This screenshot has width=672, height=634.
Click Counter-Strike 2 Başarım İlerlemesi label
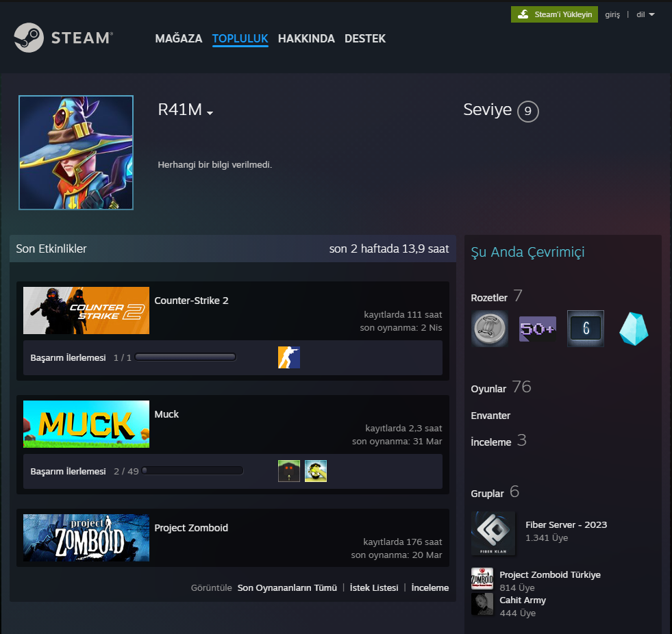[68, 357]
